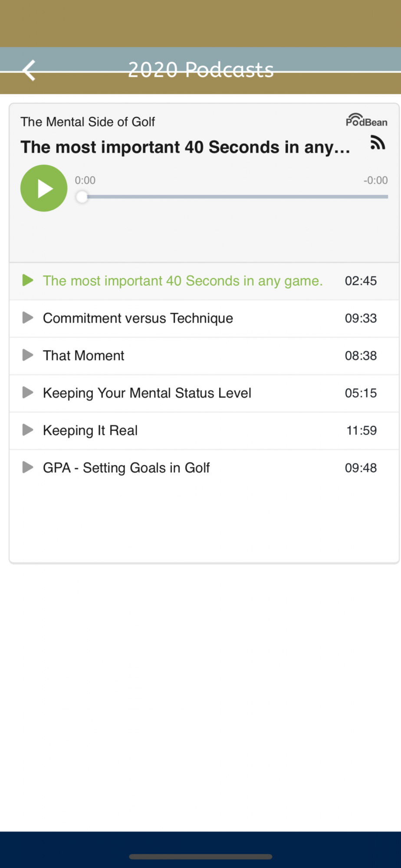Pick the GPA - Setting Goals in Golf title
The image size is (401, 868).
(x=126, y=467)
